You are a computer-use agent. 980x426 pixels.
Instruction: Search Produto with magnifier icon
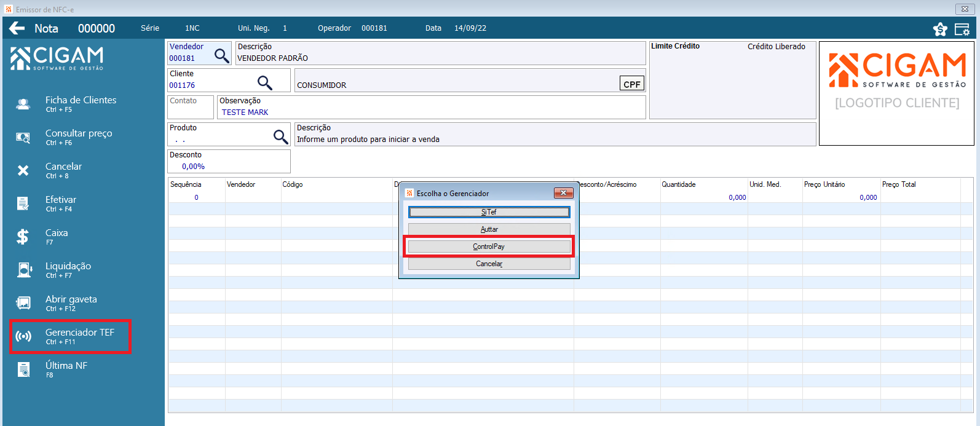click(280, 136)
